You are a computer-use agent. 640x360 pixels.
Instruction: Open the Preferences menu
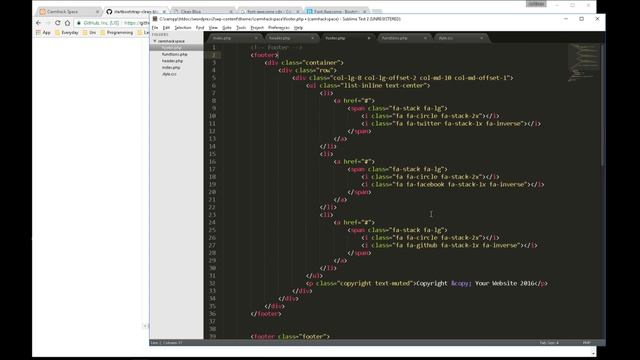tap(278, 28)
